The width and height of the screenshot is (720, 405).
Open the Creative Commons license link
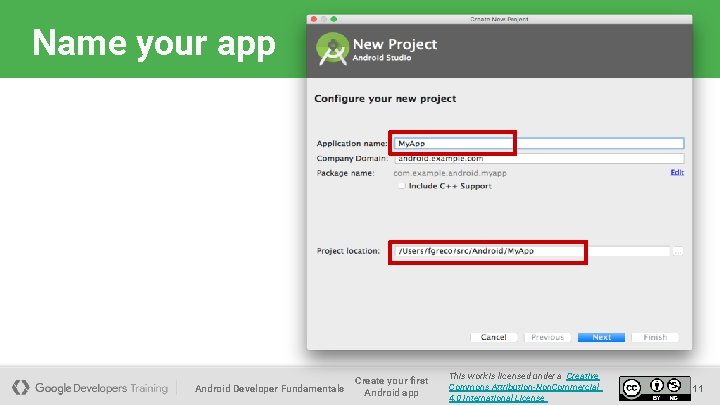[x=524, y=387]
